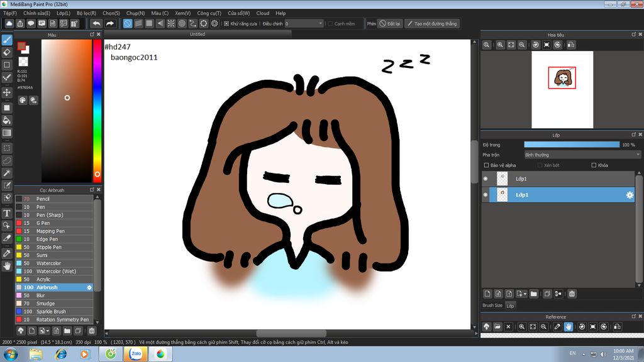The image size is (644, 362).
Task: Toggle the Cạnh mềm checkbox
Action: click(330, 24)
